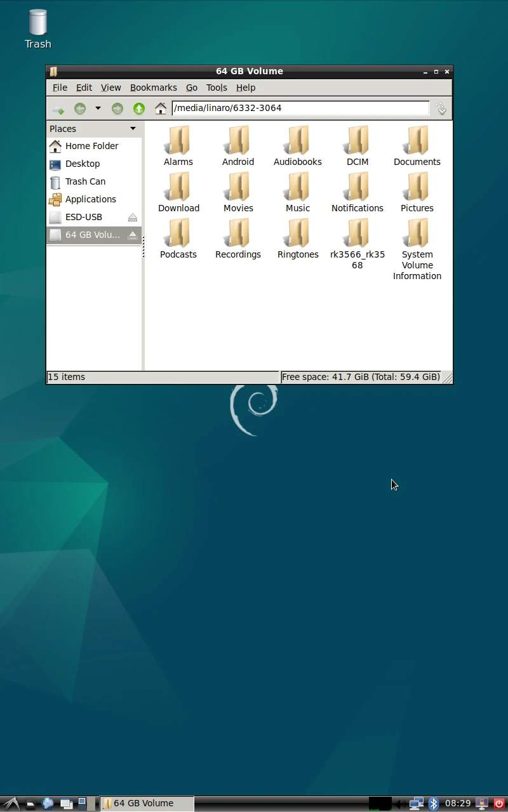
Task: Minimize the 64 GB Volume window
Action: pos(425,72)
